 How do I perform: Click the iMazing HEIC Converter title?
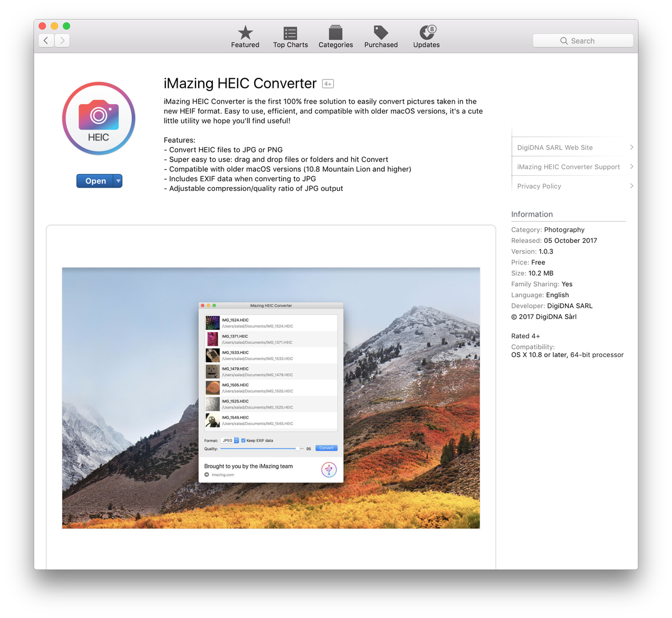click(x=240, y=83)
